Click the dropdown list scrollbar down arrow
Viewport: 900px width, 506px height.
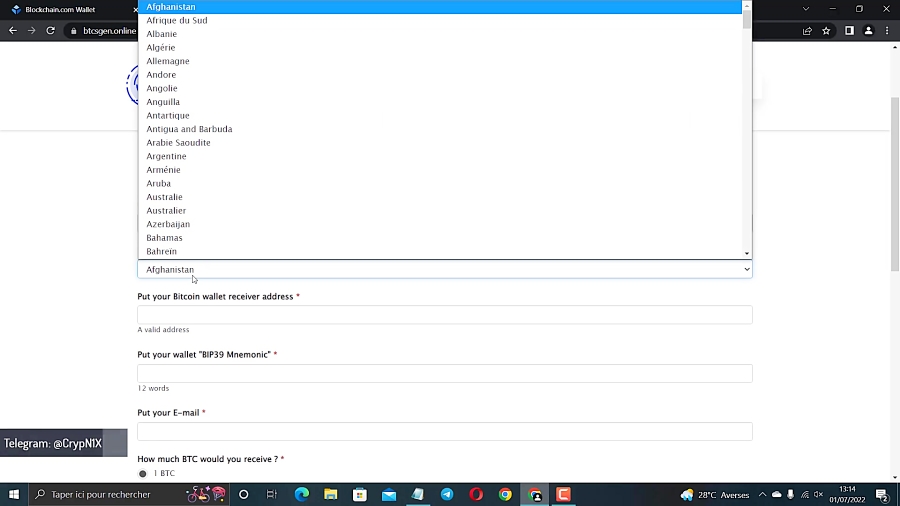[x=747, y=254]
